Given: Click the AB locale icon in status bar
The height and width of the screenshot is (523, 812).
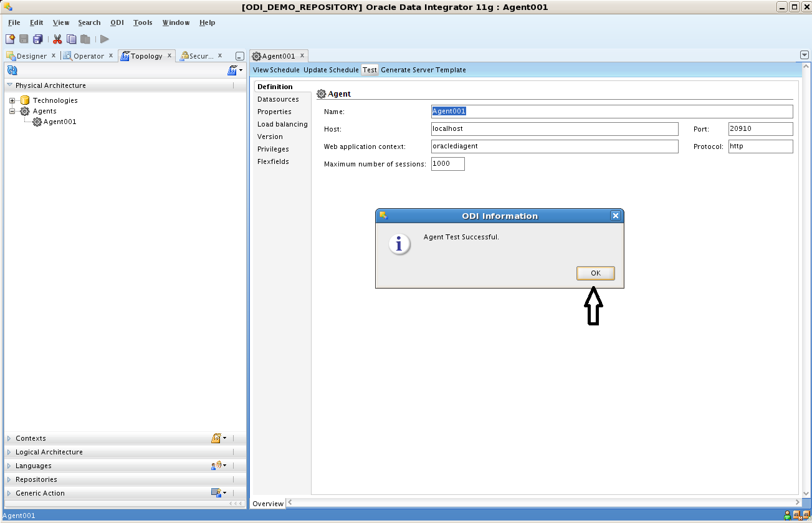Looking at the screenshot, I should (x=796, y=516).
